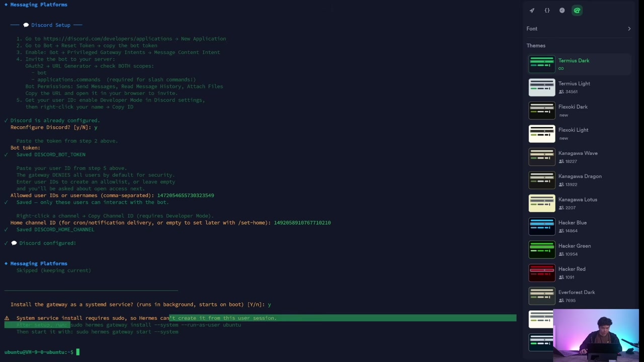
Task: Expand the Font settings row
Action: pyautogui.click(x=579, y=29)
